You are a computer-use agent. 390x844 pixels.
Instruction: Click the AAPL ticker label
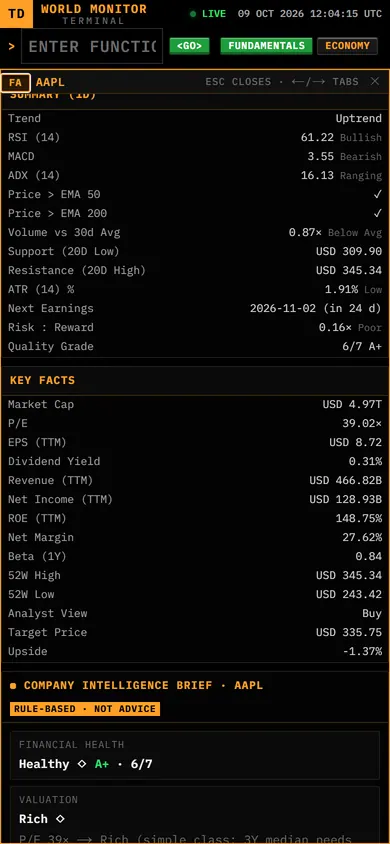click(x=50, y=82)
